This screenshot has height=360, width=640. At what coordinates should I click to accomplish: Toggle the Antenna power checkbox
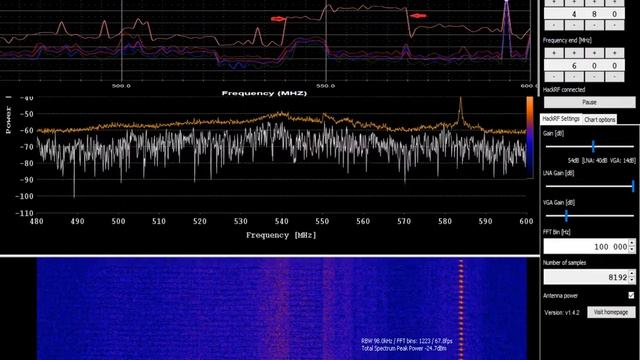click(631, 295)
